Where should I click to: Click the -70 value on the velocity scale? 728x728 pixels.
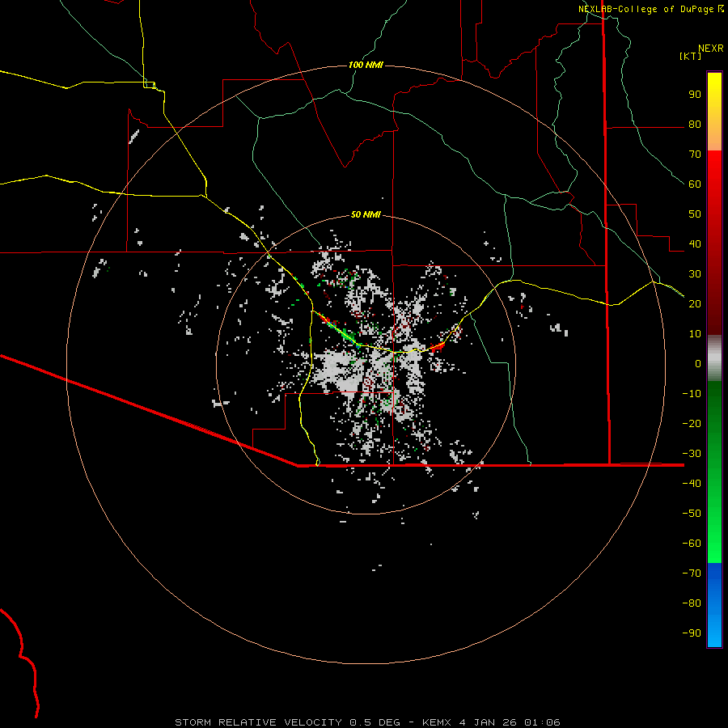[692, 574]
